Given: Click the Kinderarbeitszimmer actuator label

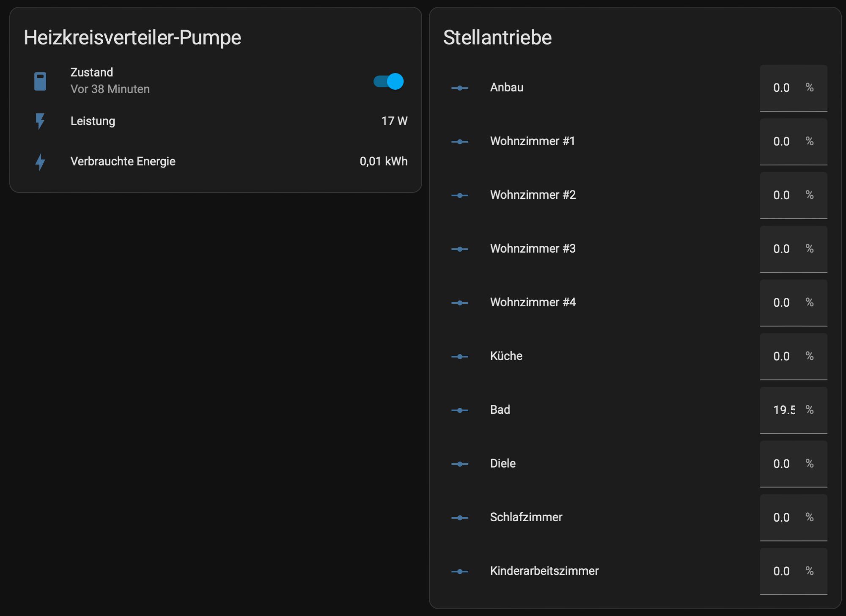Looking at the screenshot, I should coord(544,571).
